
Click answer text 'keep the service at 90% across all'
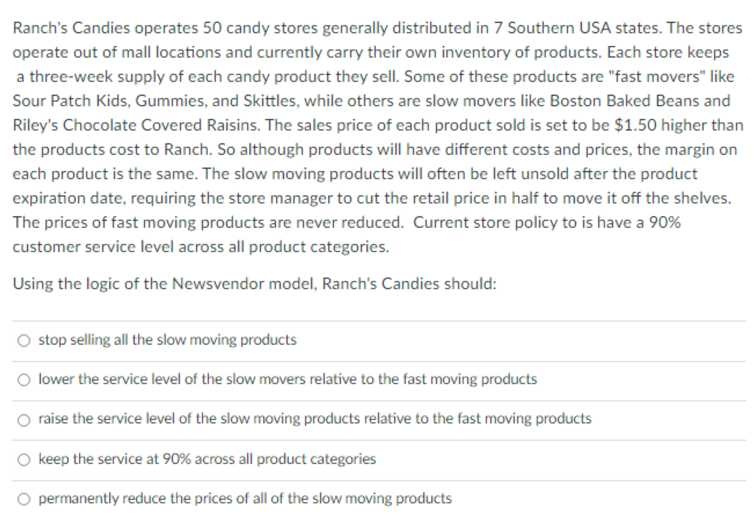207,460
